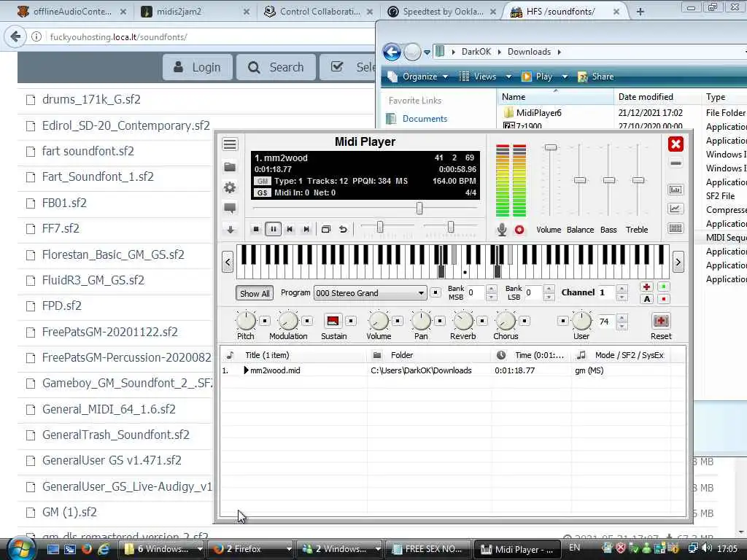
Task: Open the Midi Player hamburger menu
Action: (230, 144)
